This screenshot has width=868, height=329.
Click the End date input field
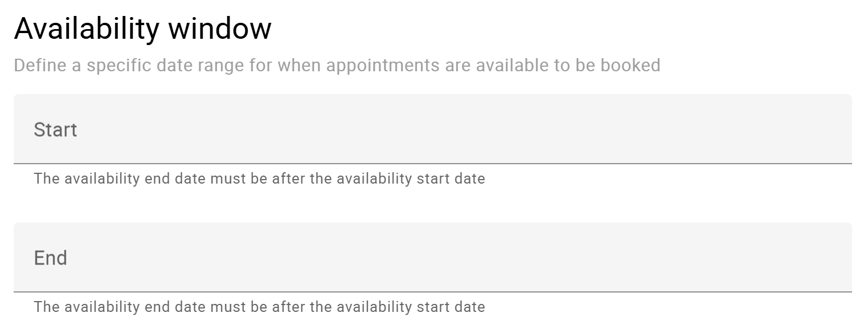[433, 257]
